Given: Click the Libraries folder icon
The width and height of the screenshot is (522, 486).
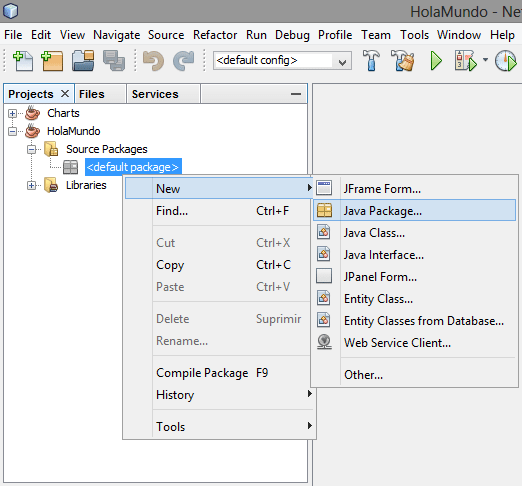Looking at the screenshot, I should point(51,185).
